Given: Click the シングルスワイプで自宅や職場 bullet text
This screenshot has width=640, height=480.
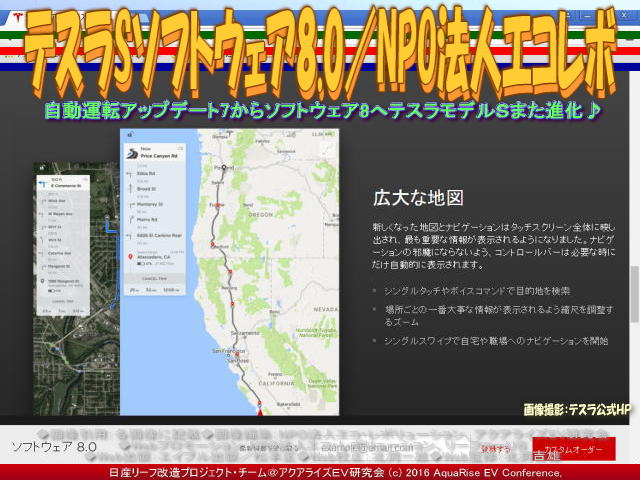Looking at the screenshot, I should (x=496, y=341).
